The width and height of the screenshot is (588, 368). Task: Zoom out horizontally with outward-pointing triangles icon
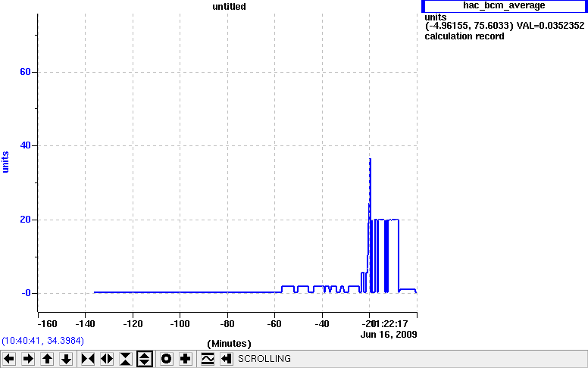tap(107, 359)
